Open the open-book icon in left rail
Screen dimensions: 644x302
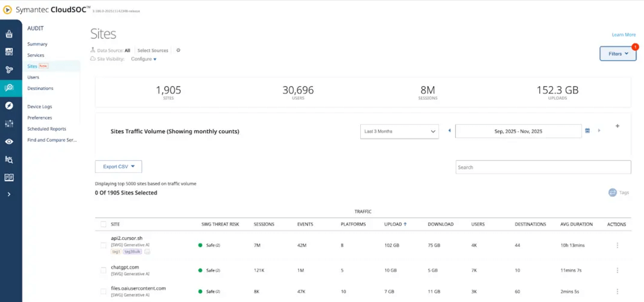9,177
